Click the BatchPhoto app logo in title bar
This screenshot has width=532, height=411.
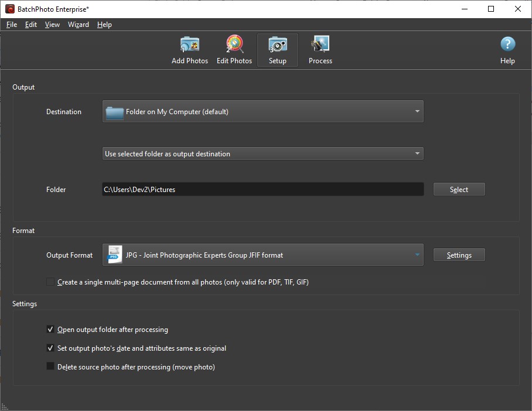point(10,9)
